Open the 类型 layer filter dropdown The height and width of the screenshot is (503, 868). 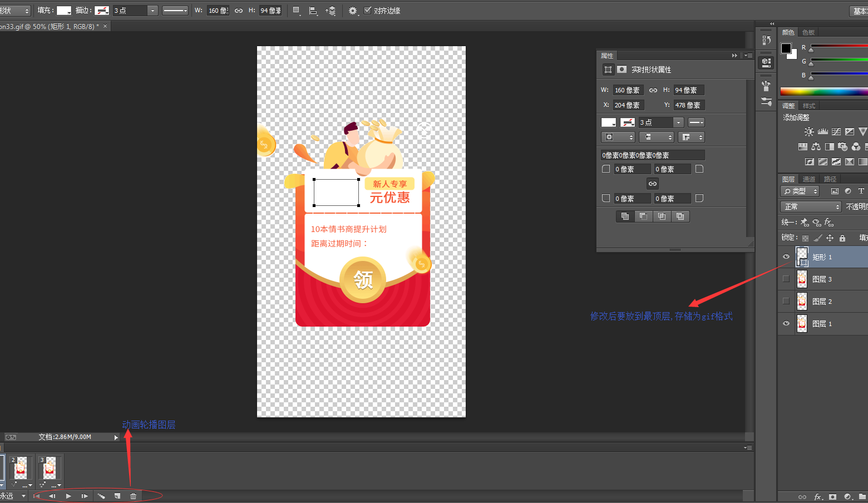coord(800,191)
